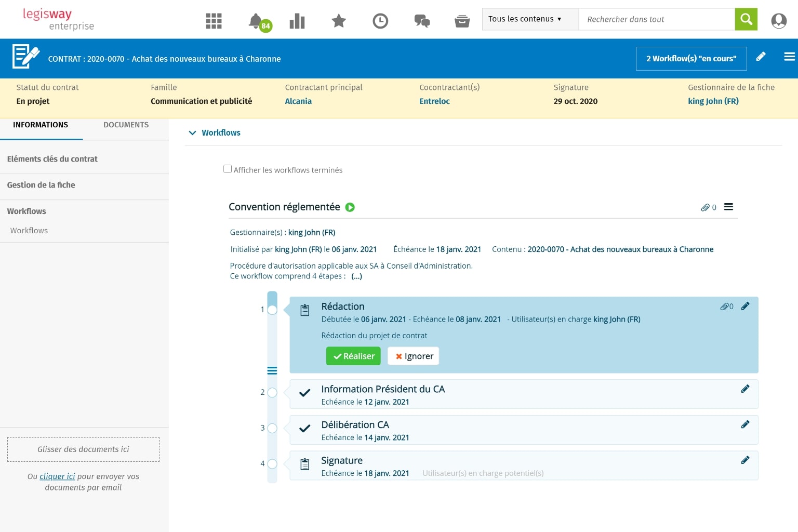Screen dimensions: 798x532
Task: Open the discussions chat bubbles icon
Action: click(x=421, y=21)
